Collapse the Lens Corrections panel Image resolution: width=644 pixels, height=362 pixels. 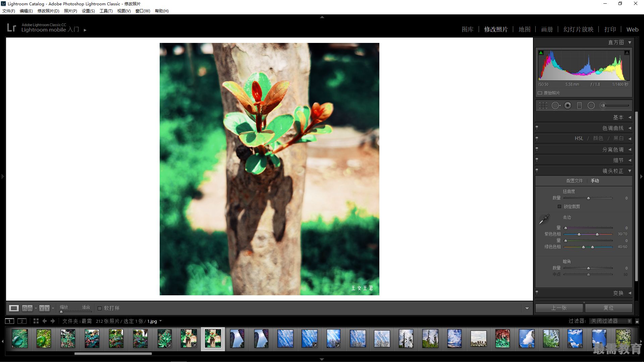point(630,171)
